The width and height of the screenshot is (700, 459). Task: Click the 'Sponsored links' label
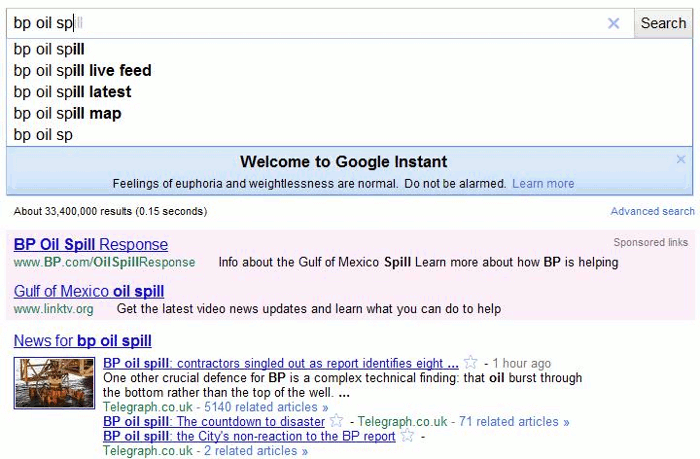(650, 242)
